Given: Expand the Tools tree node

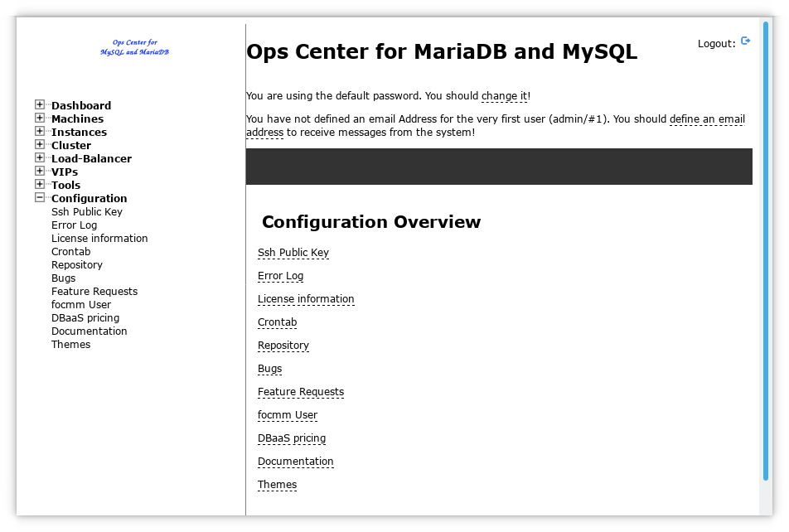Looking at the screenshot, I should (x=39, y=184).
